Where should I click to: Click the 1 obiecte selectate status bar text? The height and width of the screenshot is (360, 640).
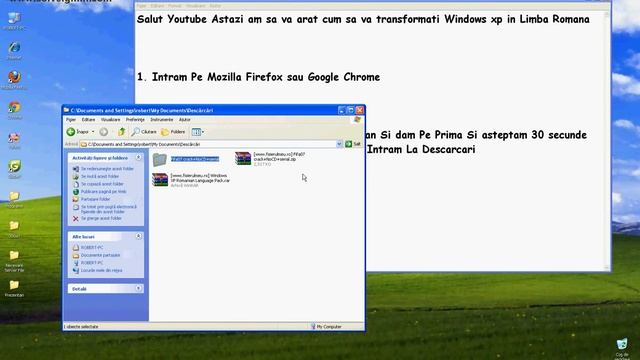81,327
